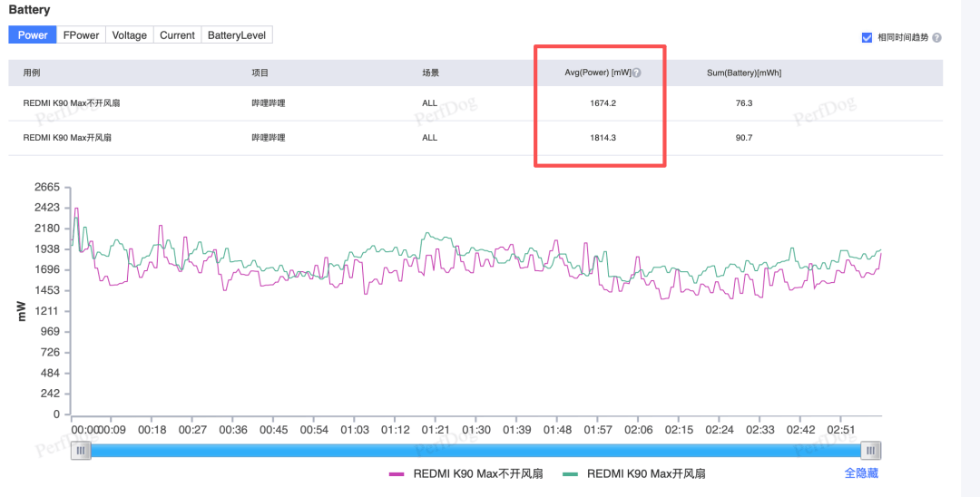Switch to the Current tab
This screenshot has width=980, height=497.
pos(177,35)
